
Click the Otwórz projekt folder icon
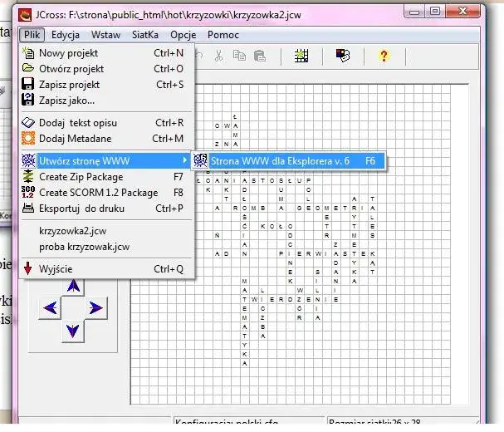click(28, 68)
